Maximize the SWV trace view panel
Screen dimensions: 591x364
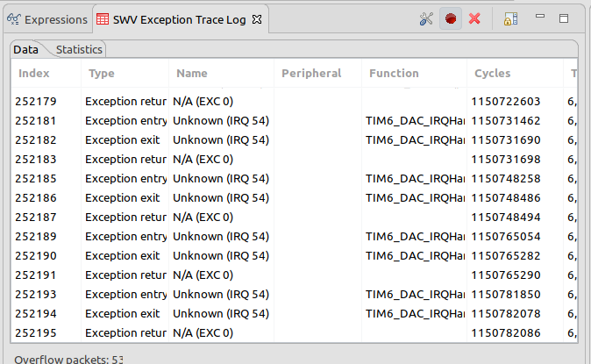pos(564,18)
